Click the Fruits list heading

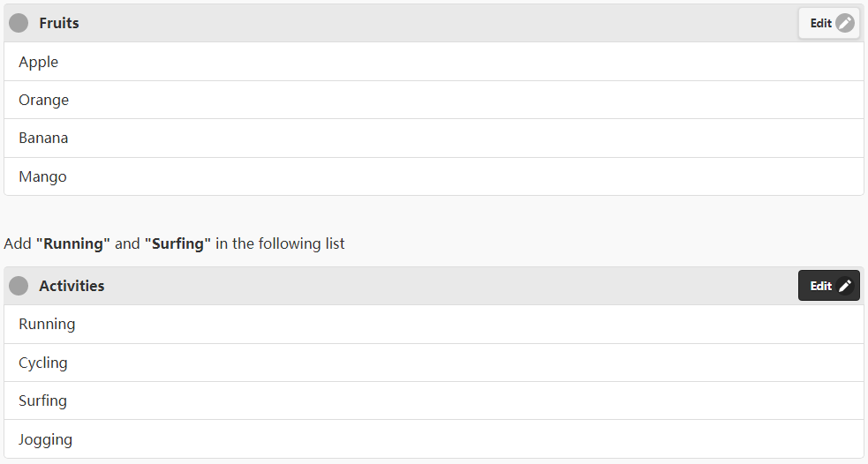click(x=59, y=23)
